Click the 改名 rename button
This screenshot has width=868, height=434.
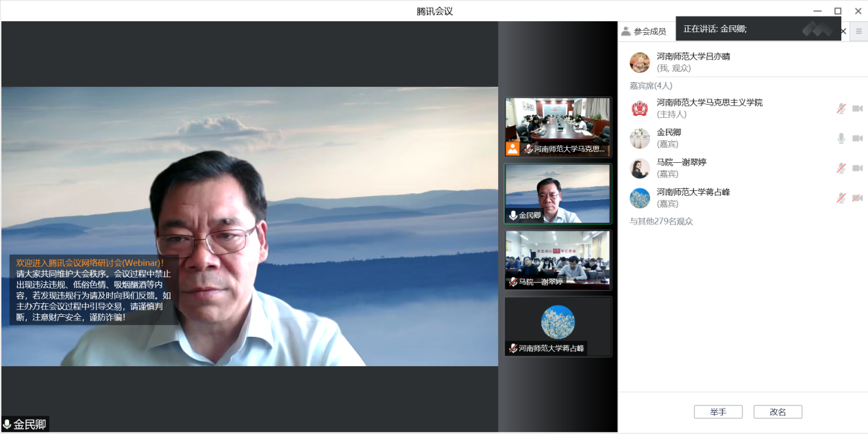[778, 412]
